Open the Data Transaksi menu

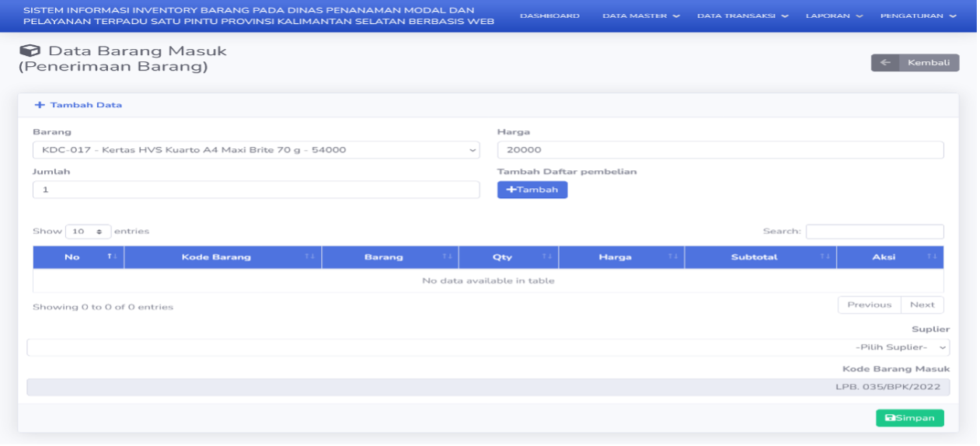(742, 16)
